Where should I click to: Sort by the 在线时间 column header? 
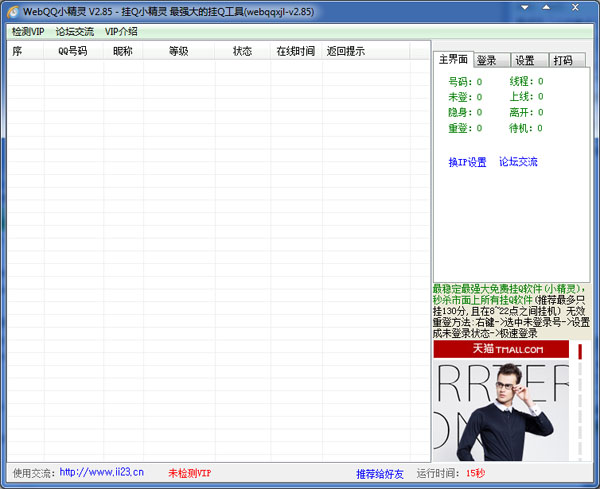tap(296, 51)
